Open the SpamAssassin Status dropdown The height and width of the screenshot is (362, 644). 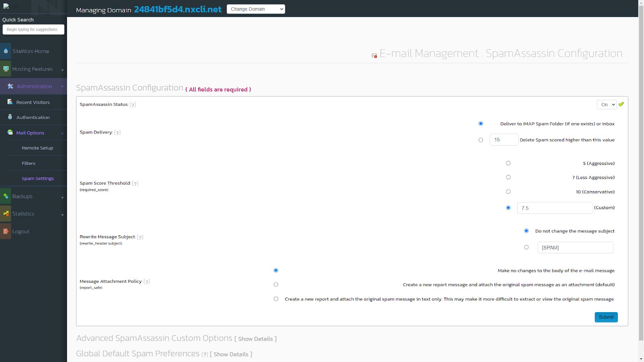607,104
